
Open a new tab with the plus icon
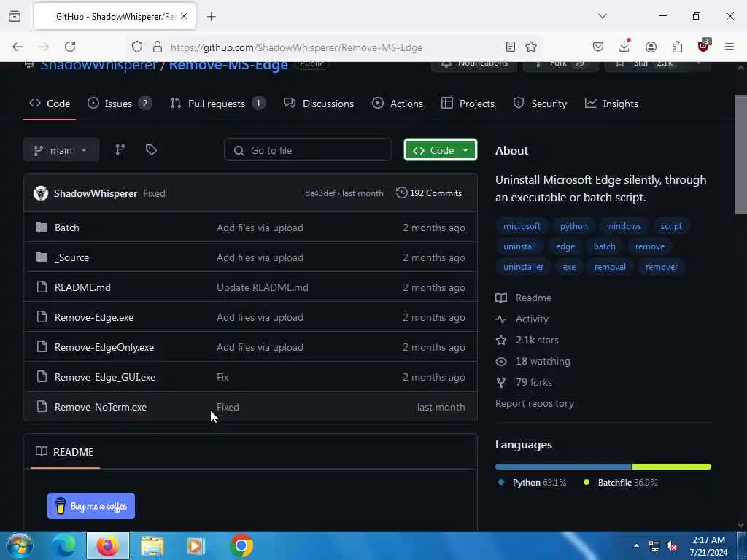pos(211,17)
